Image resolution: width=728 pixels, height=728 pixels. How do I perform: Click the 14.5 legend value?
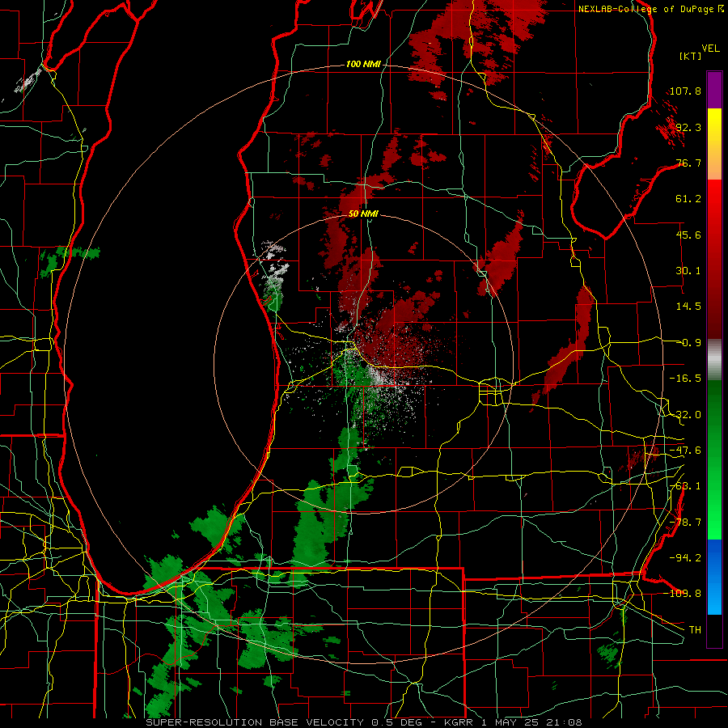(688, 307)
